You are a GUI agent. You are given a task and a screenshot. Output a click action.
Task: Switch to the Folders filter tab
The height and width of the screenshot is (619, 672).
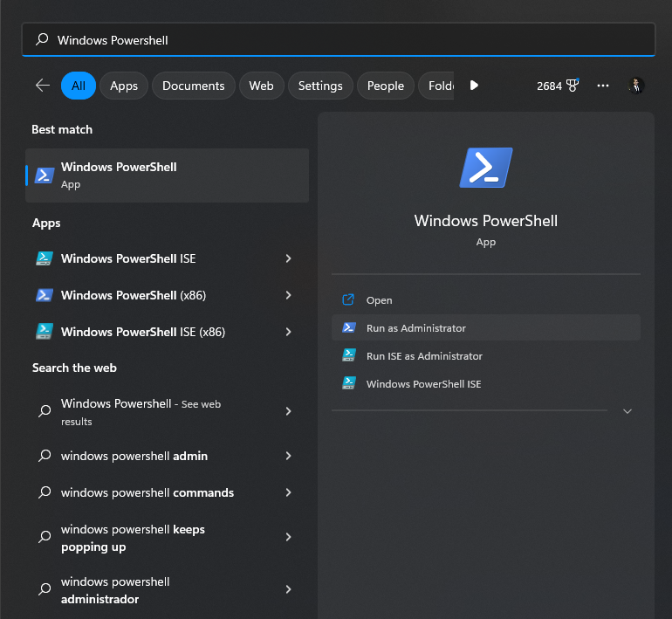436,86
